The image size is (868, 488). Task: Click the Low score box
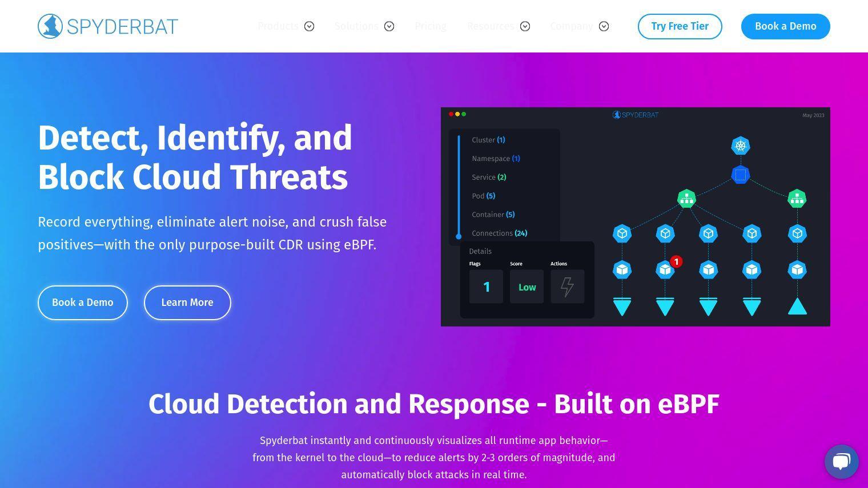(x=527, y=287)
